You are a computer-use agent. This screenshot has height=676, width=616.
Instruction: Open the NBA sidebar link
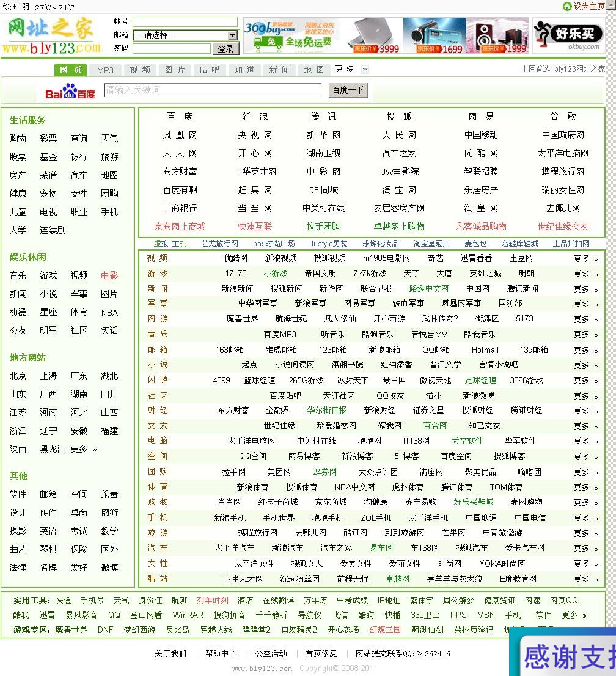point(109,313)
